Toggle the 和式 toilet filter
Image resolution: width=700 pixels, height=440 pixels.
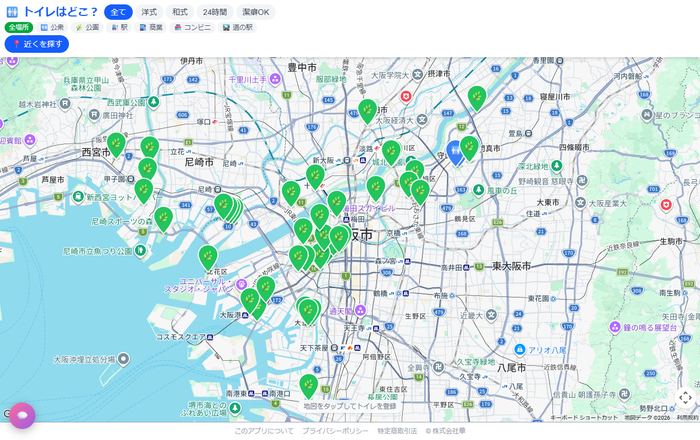coord(180,12)
